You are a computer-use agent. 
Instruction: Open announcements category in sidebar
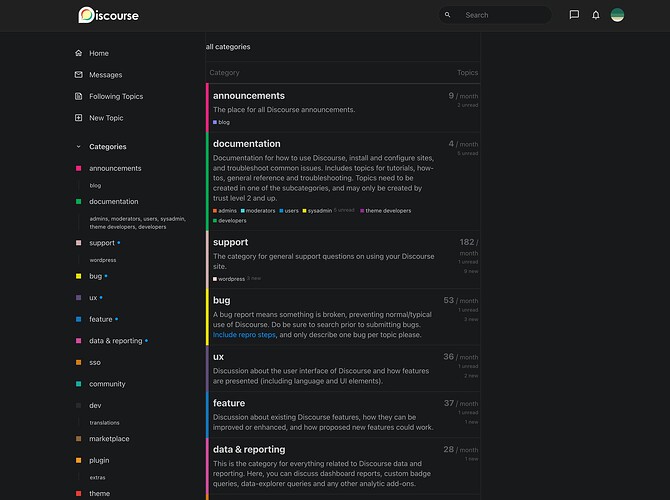115,168
